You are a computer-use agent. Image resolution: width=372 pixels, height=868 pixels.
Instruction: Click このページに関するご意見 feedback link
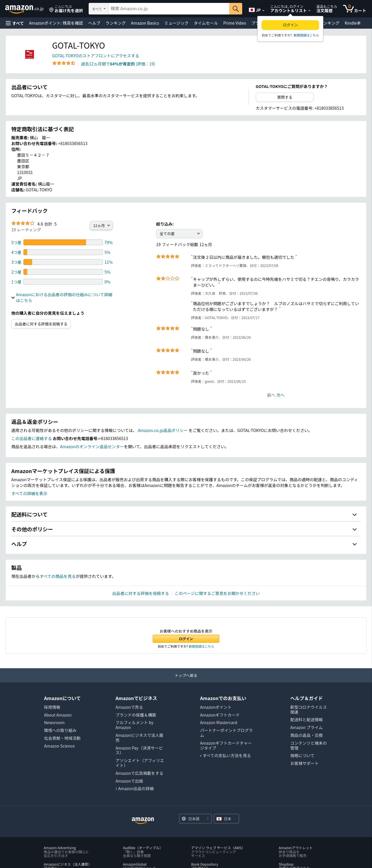tap(217, 593)
